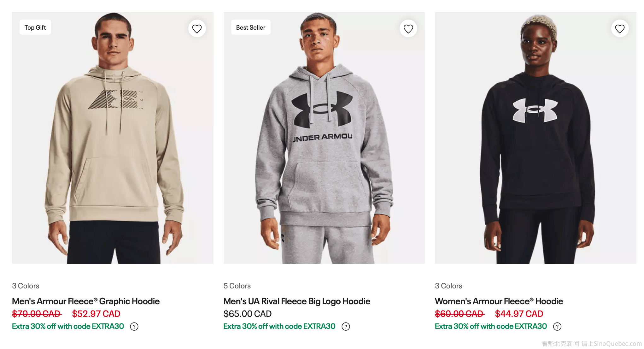Click EXTRA30 promo text under Big Logo Hoodie
This screenshot has width=644, height=349.
pyautogui.click(x=279, y=326)
